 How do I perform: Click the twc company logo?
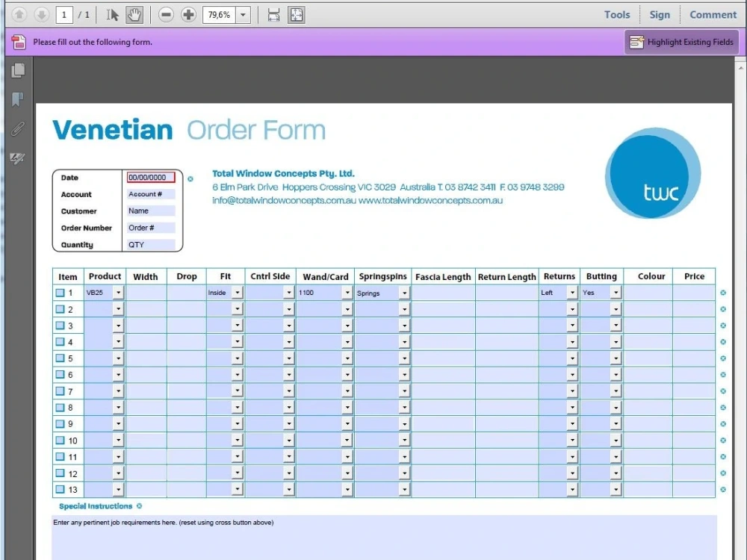(653, 173)
